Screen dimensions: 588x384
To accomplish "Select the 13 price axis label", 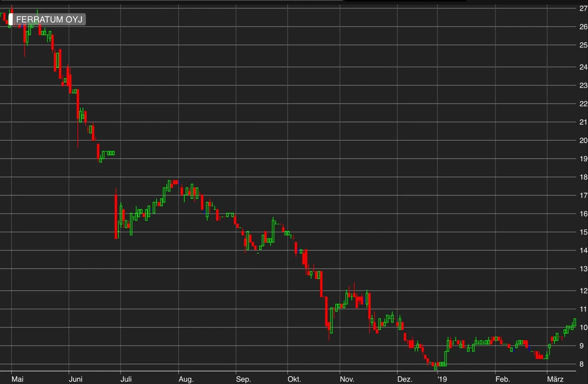I will tap(583, 269).
